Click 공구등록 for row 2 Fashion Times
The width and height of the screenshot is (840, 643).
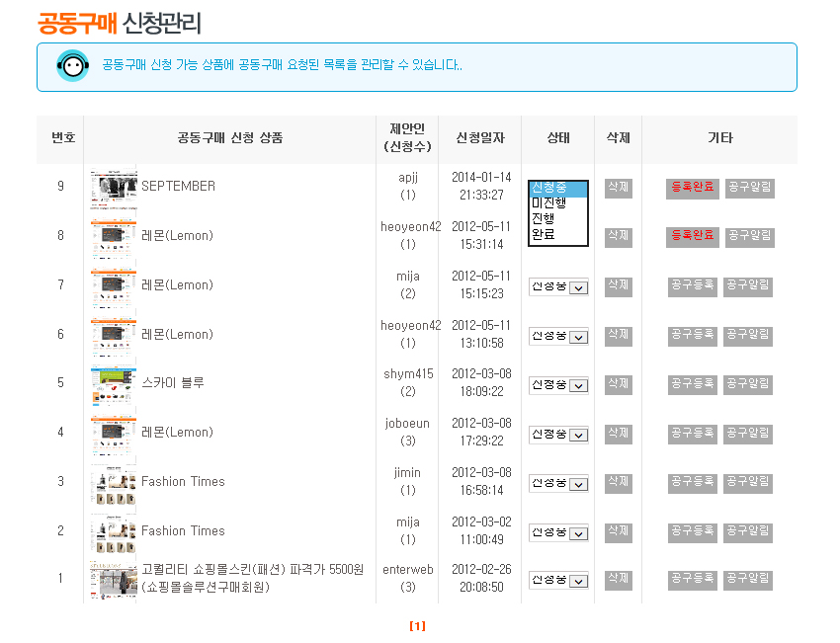pos(692,531)
